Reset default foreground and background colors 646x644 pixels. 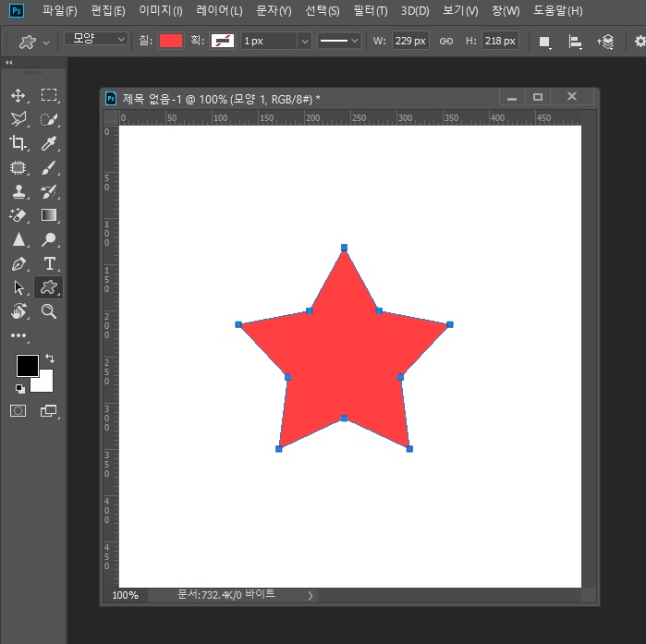pos(19,388)
